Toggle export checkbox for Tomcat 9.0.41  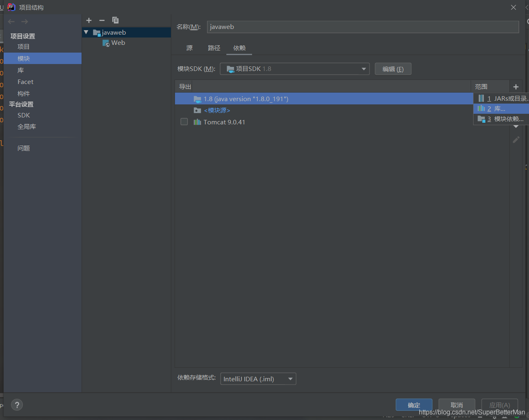[x=184, y=122]
